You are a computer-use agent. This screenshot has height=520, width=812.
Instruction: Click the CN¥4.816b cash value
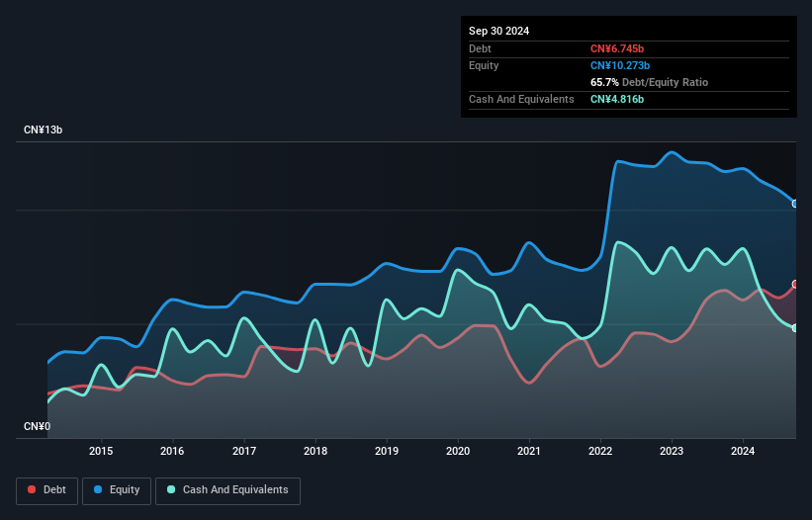[617, 99]
